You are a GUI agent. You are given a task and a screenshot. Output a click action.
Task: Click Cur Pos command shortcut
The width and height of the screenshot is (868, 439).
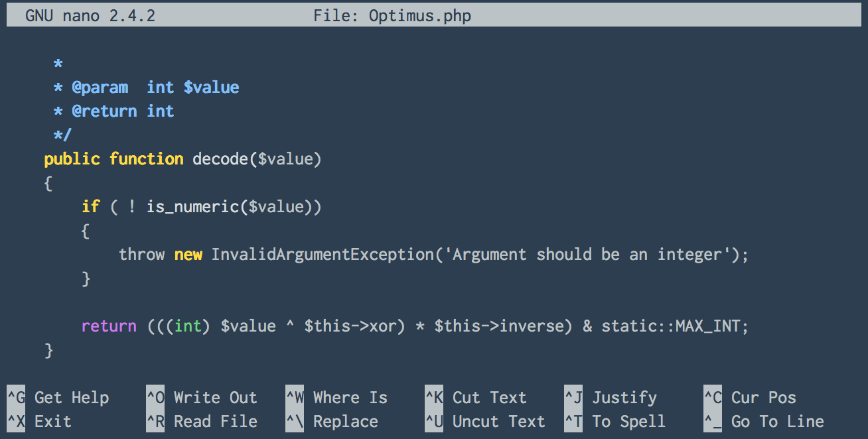[762, 397]
